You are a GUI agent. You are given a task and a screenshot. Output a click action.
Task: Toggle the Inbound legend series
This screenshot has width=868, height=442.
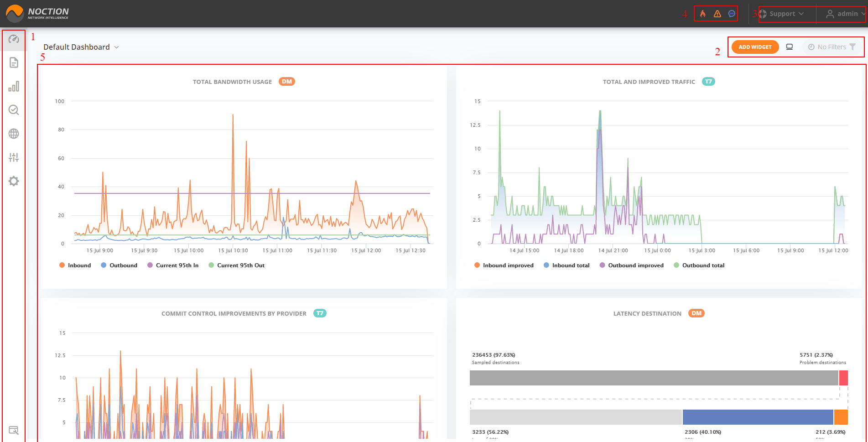click(x=75, y=265)
